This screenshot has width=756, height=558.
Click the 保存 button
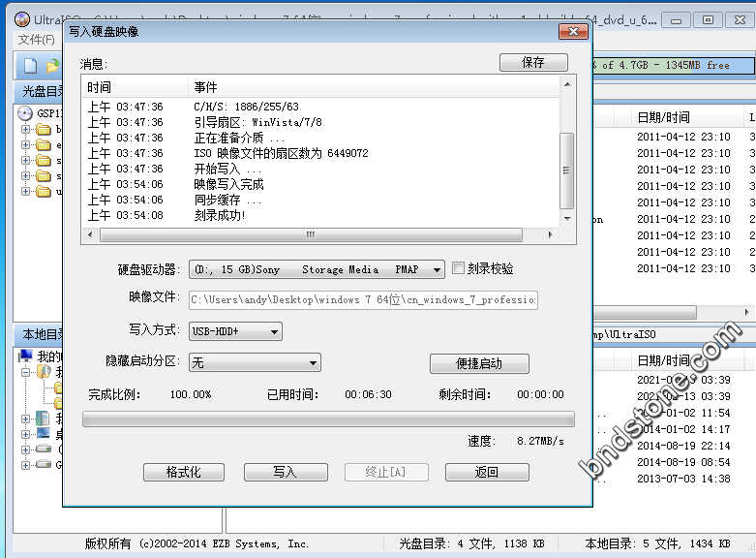(533, 62)
